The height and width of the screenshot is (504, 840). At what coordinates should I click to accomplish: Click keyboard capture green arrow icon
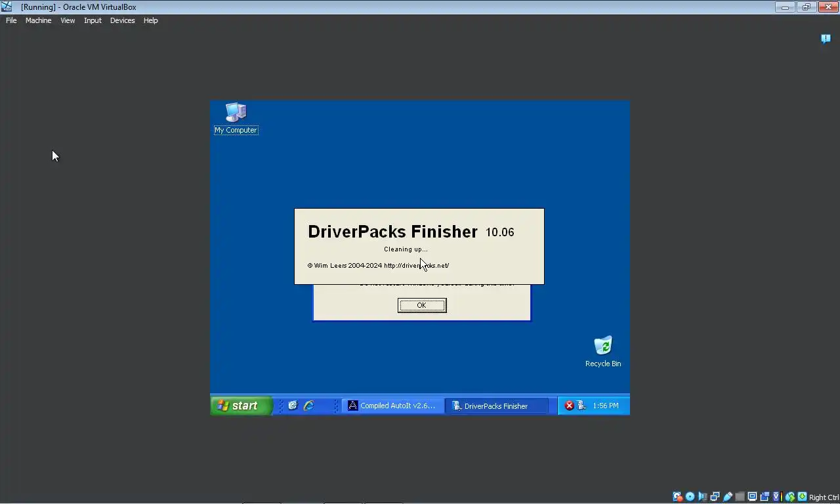pos(803,497)
